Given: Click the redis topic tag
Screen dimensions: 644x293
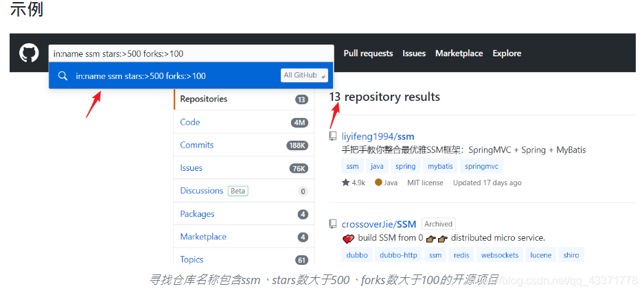Looking at the screenshot, I should [461, 255].
